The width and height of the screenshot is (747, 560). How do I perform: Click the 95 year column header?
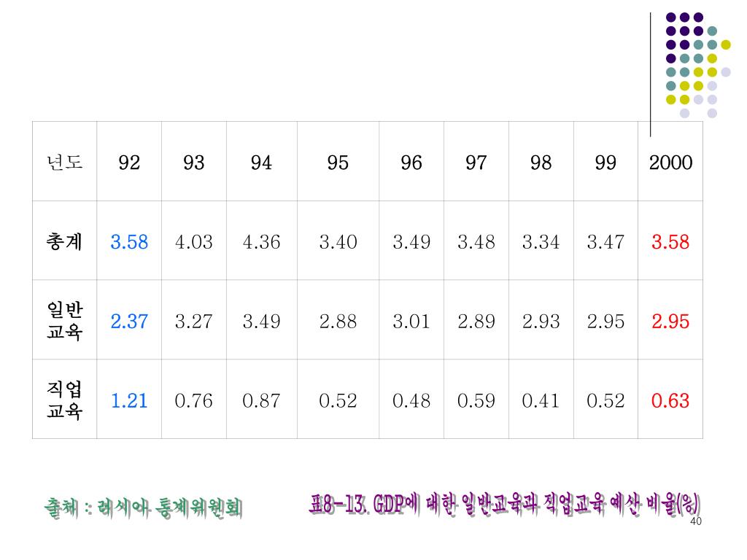338,163
